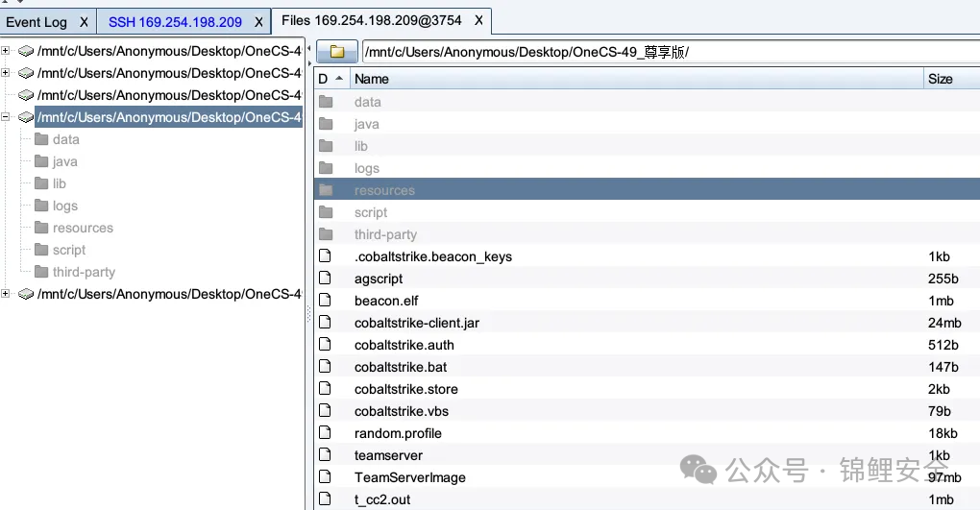Click the logs folder icon in the file list

point(326,168)
